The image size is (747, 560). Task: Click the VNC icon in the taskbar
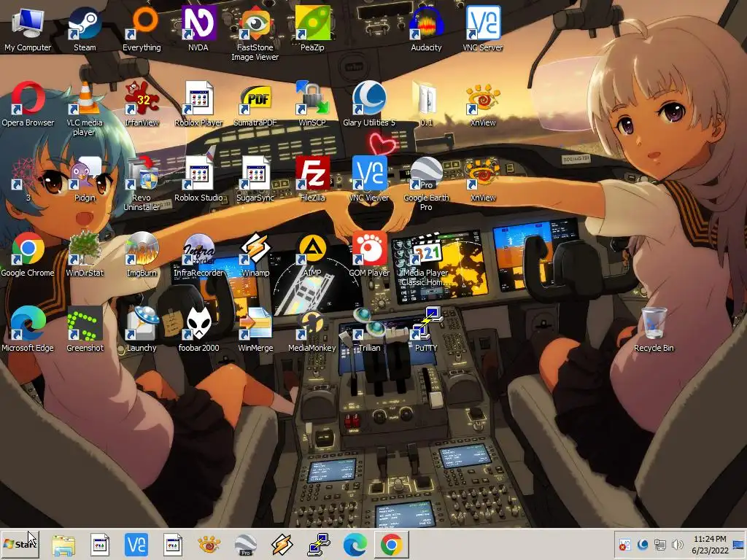pos(136,545)
